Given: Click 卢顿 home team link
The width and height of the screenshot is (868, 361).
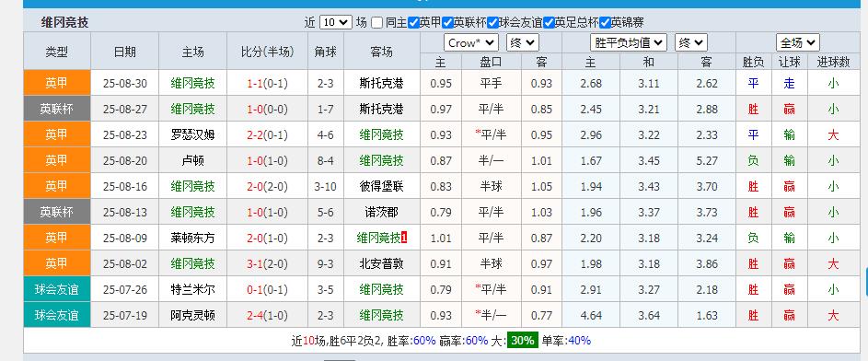Looking at the screenshot, I should 192,160.
